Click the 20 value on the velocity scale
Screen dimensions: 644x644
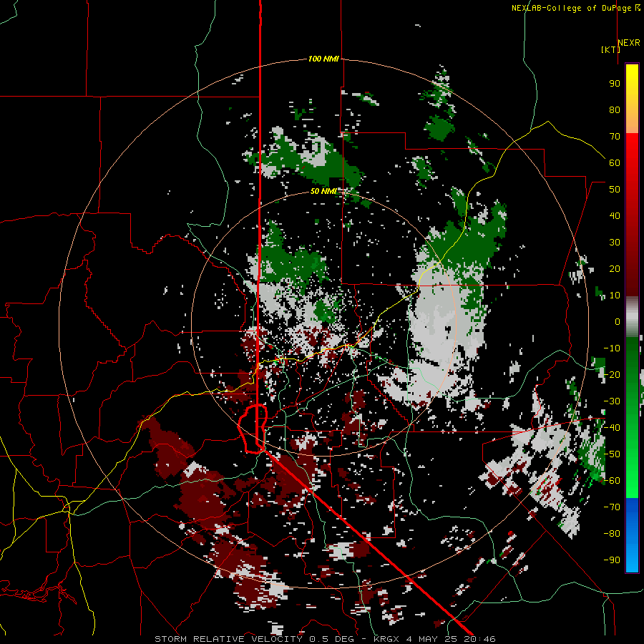coord(615,269)
